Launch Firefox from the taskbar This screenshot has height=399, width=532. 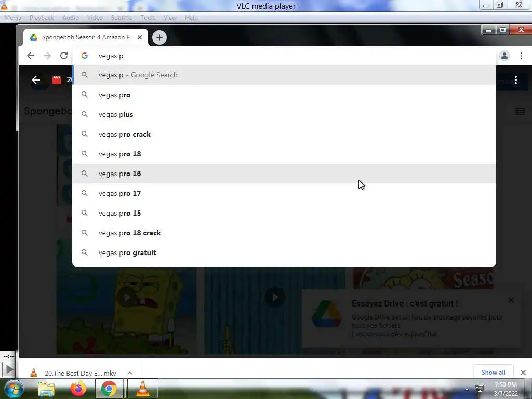(x=78, y=389)
